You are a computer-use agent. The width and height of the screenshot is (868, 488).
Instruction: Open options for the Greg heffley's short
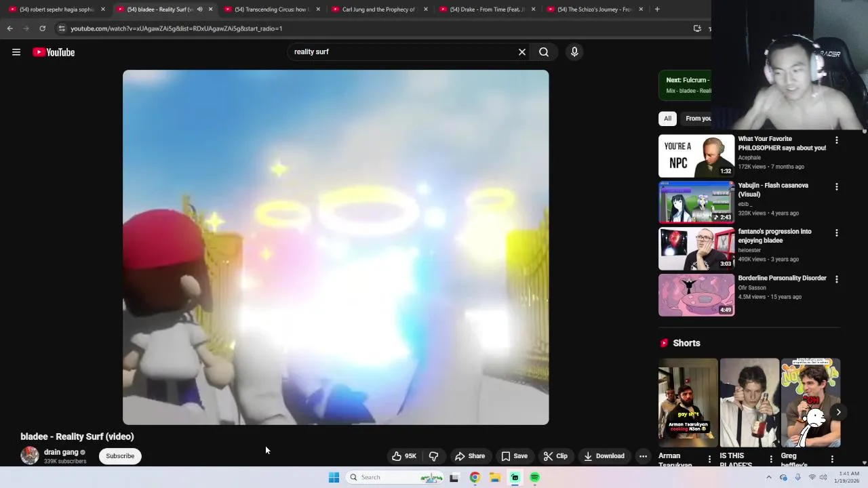point(832,459)
